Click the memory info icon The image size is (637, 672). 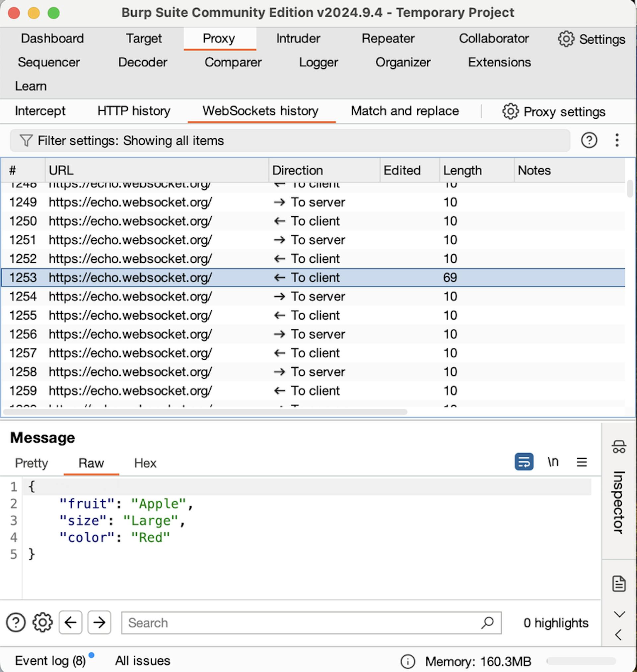pyautogui.click(x=408, y=661)
